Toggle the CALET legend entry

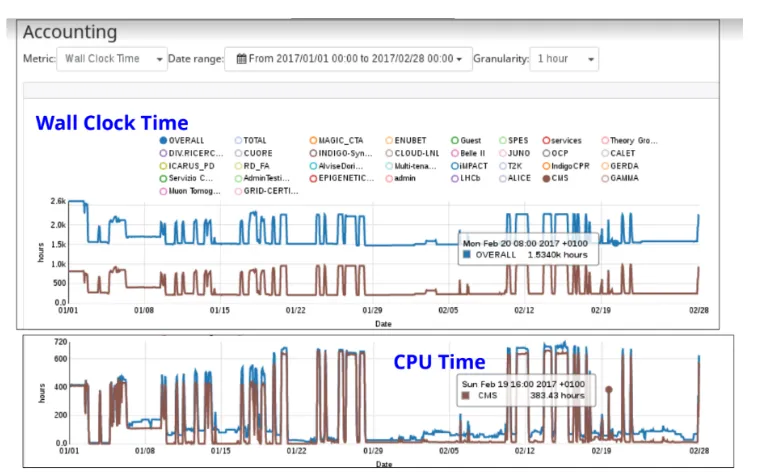click(618, 153)
